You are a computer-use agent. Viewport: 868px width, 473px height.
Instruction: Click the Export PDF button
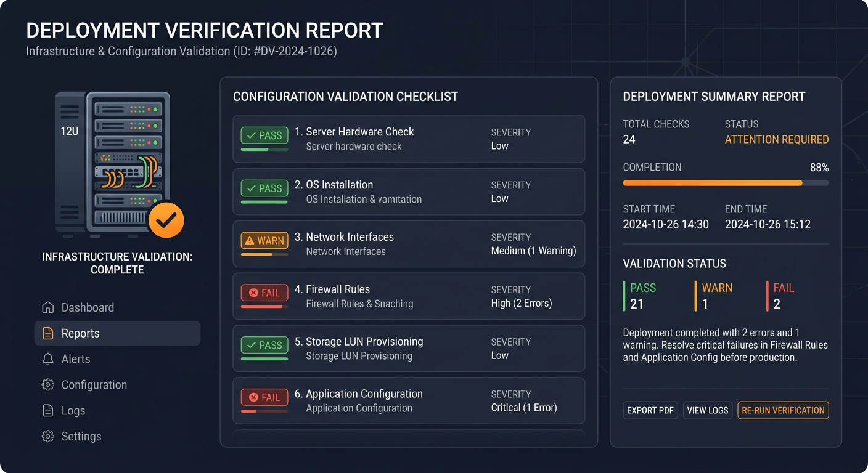tap(650, 410)
